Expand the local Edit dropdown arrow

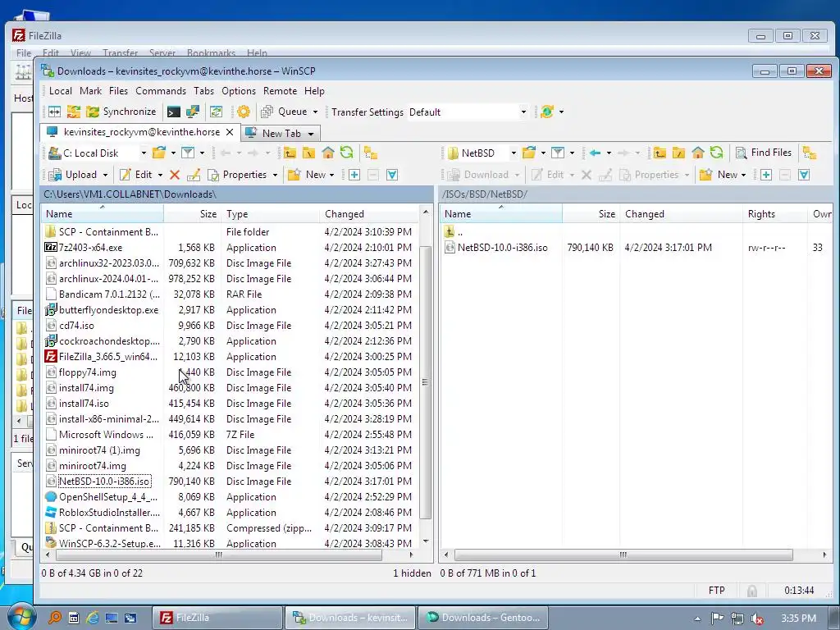click(x=160, y=176)
